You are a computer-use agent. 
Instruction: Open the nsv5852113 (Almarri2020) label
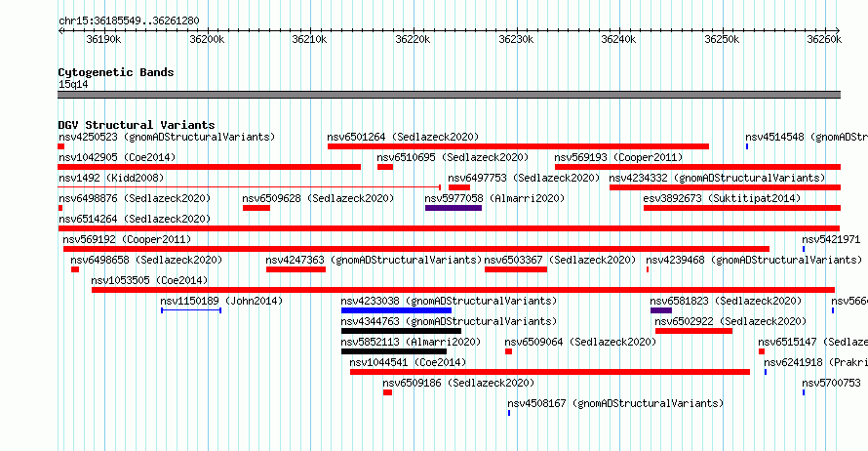(x=411, y=342)
